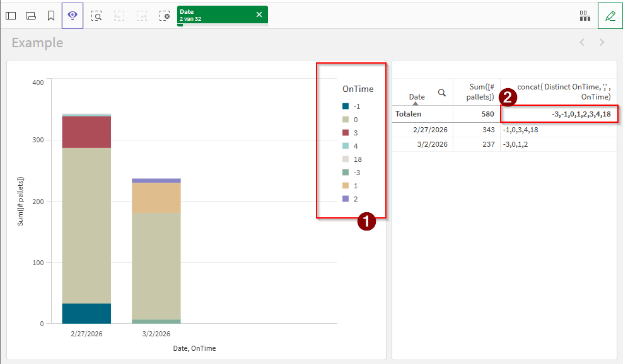
Task: Select legend swatch for OnTime -1
Action: pyautogui.click(x=346, y=106)
